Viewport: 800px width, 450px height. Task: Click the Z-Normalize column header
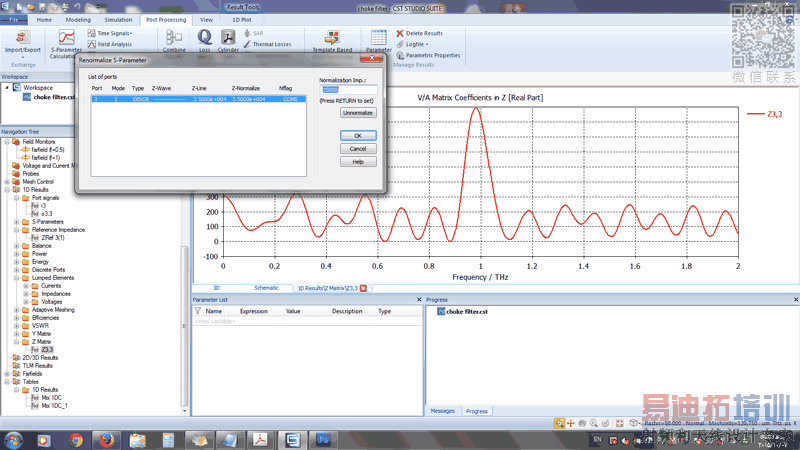pos(246,88)
